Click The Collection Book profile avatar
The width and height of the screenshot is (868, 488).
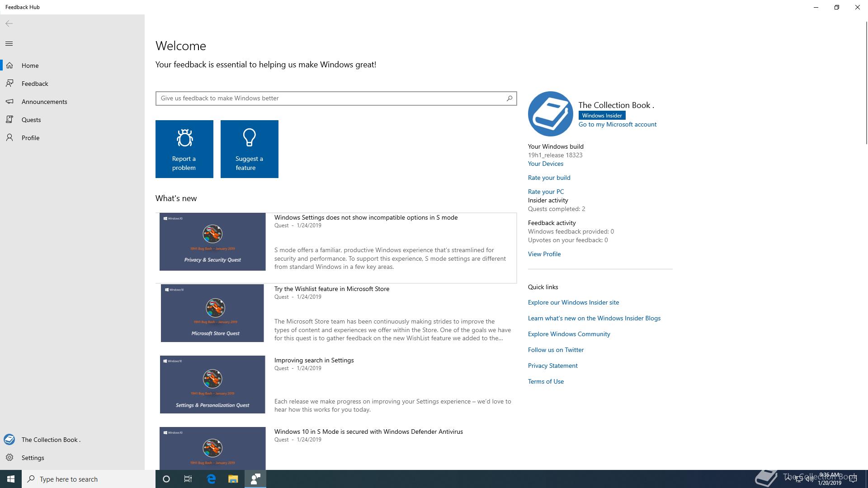click(550, 114)
